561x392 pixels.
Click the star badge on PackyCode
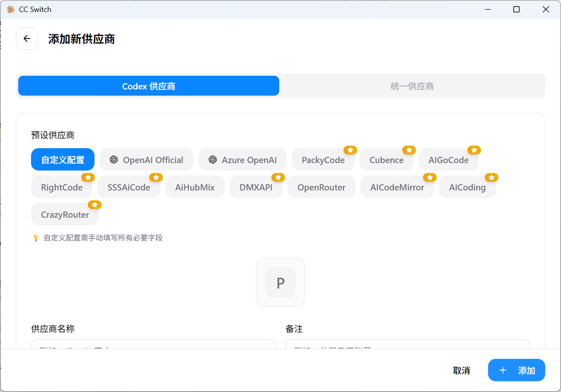(x=350, y=150)
